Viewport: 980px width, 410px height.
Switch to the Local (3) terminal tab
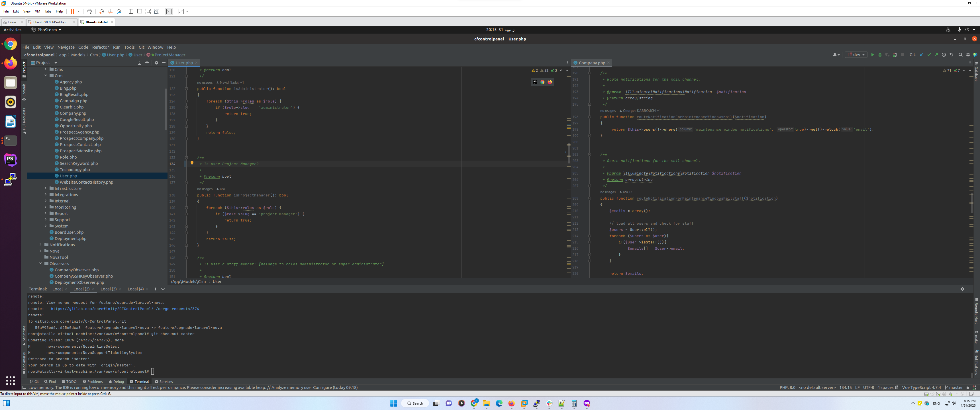point(109,289)
